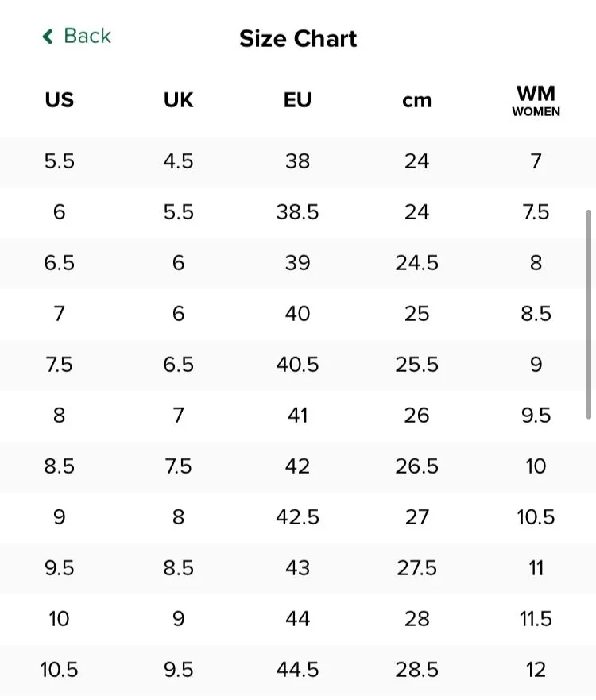Screen dimensions: 596x700
Task: Select the UK column header
Action: (x=179, y=100)
